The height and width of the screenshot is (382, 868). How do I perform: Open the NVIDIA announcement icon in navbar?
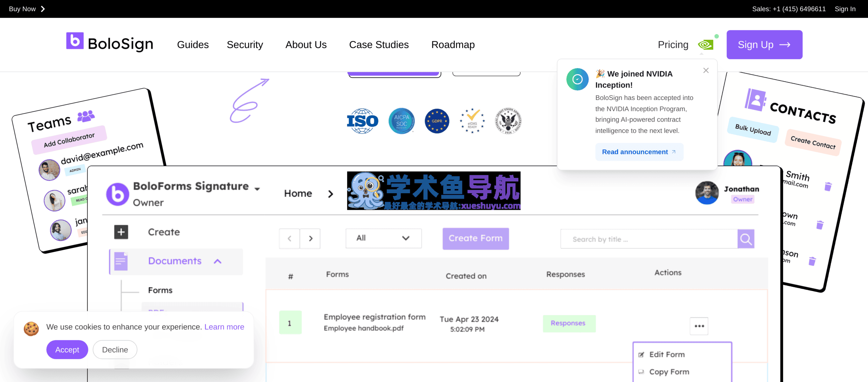coord(706,45)
